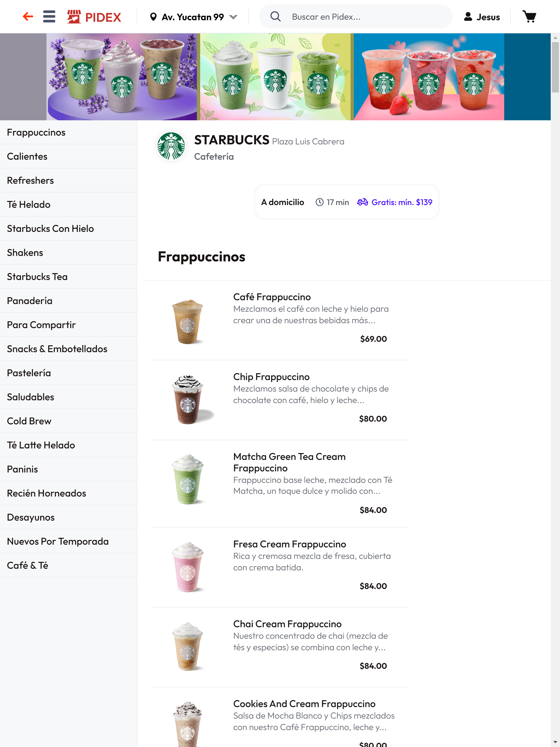Open the Panadería menu section

coord(69,300)
